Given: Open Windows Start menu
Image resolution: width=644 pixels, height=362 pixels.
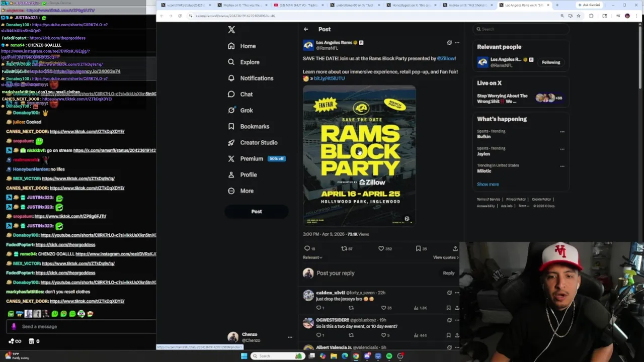Looking at the screenshot, I should point(244,356).
